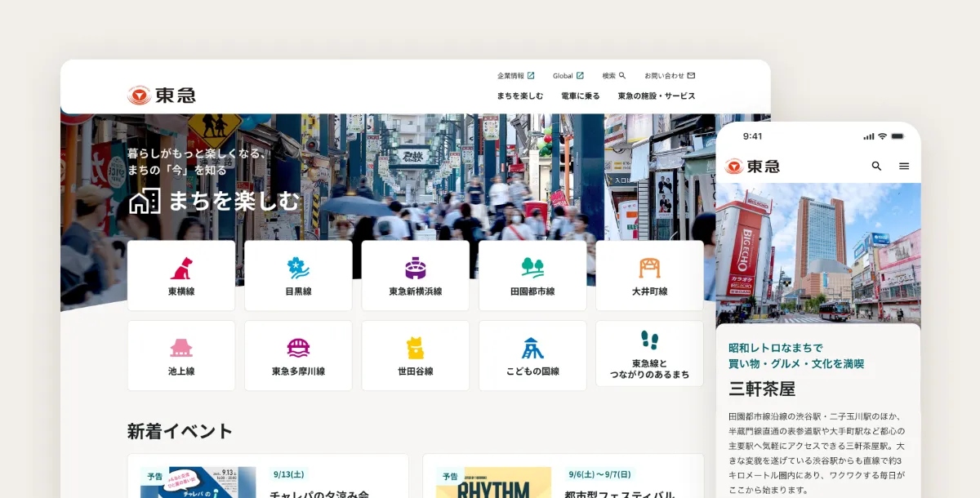Image resolution: width=980 pixels, height=498 pixels.
Task: Click the まちを楽しむ hero heading
Action: 234,201
